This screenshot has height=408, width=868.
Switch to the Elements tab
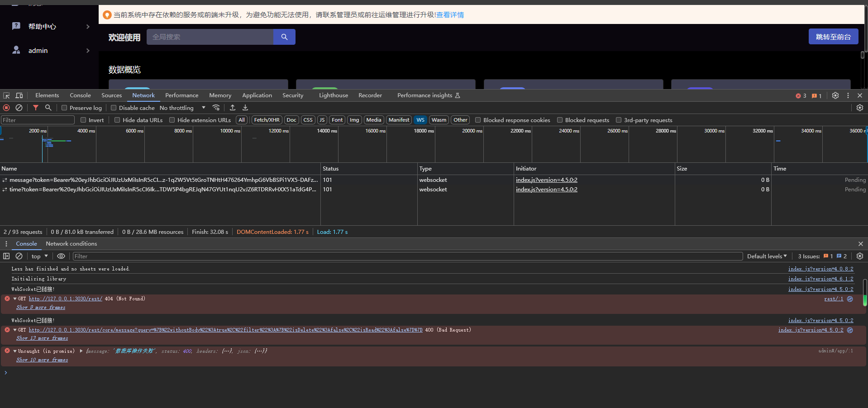tap(47, 95)
